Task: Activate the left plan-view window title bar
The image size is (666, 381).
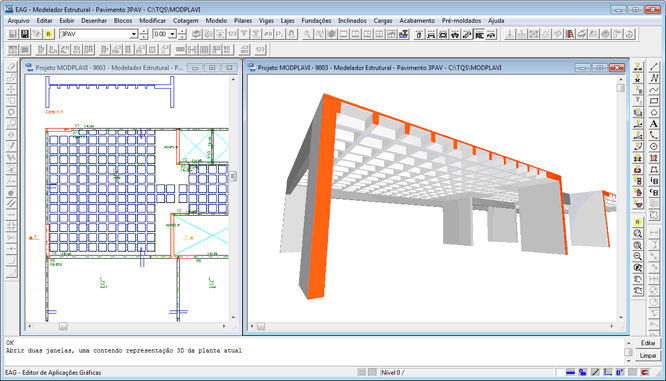Action: (109, 68)
